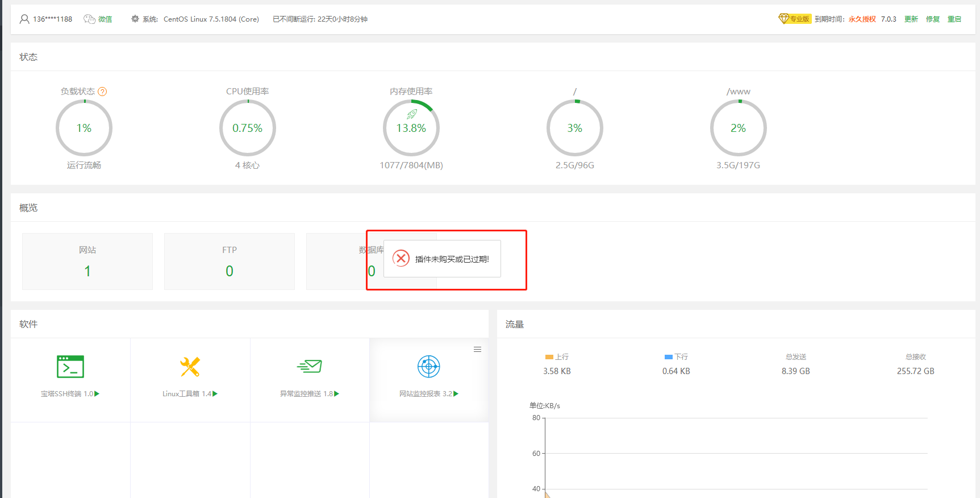Click the / disk 3% gauge
Image resolution: width=980 pixels, height=498 pixels.
coord(575,128)
